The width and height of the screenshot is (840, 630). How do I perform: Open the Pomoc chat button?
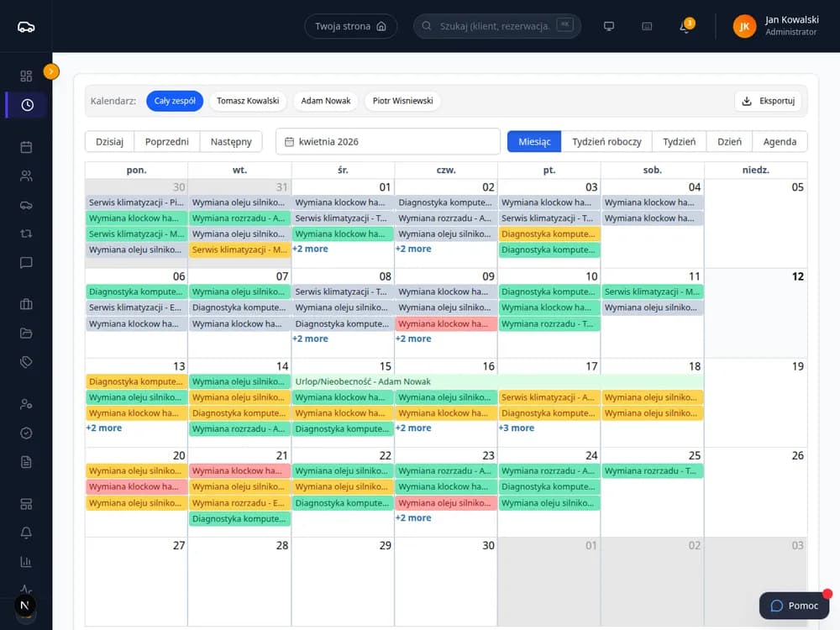click(x=795, y=606)
